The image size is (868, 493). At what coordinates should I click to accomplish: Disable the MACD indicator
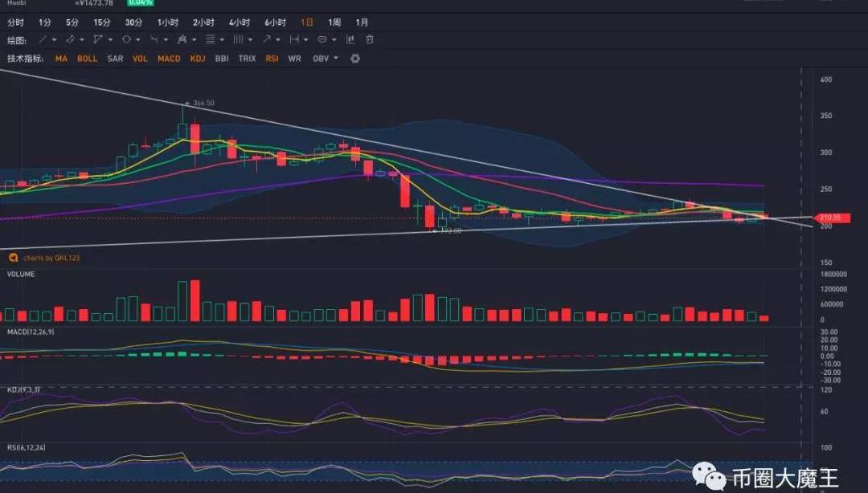tap(169, 59)
